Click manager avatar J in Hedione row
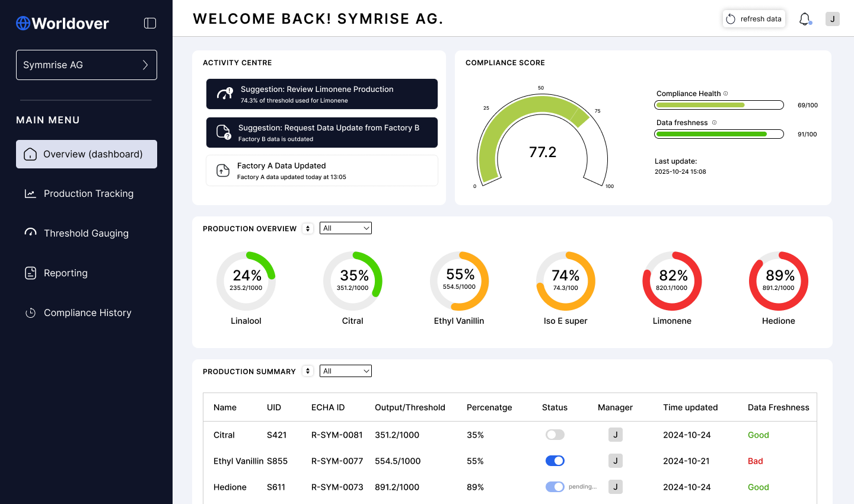Screen dimensions: 854x504 tap(616, 487)
